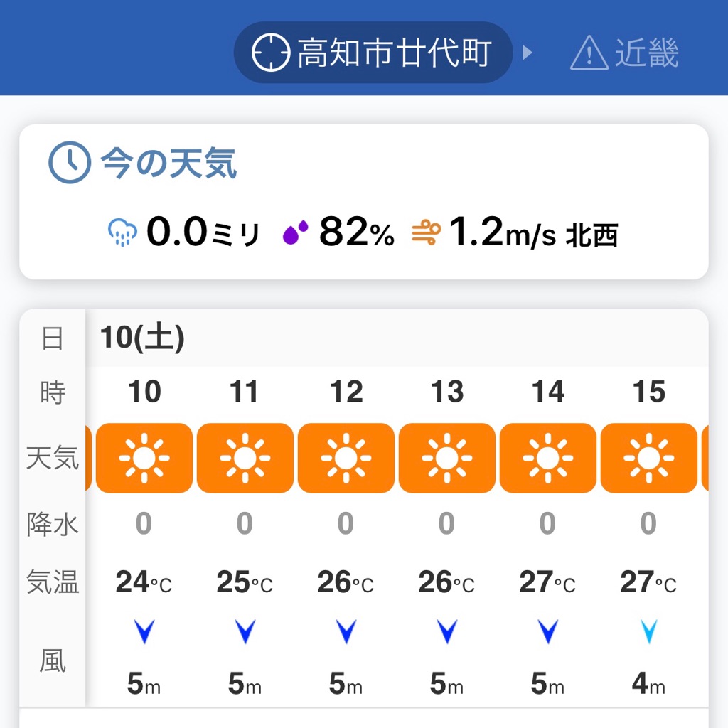Tap the clock icon beside 今の天気
The image size is (728, 728).
click(69, 163)
